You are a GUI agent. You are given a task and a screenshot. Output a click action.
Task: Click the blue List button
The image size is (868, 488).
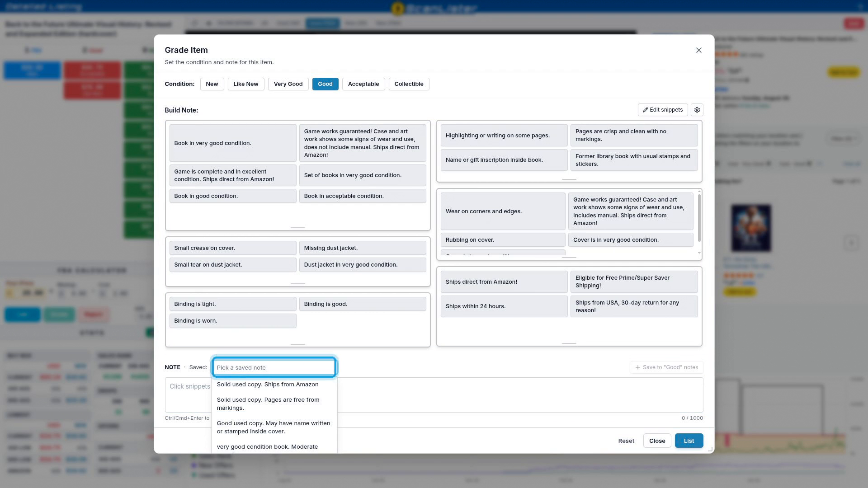tap(689, 441)
